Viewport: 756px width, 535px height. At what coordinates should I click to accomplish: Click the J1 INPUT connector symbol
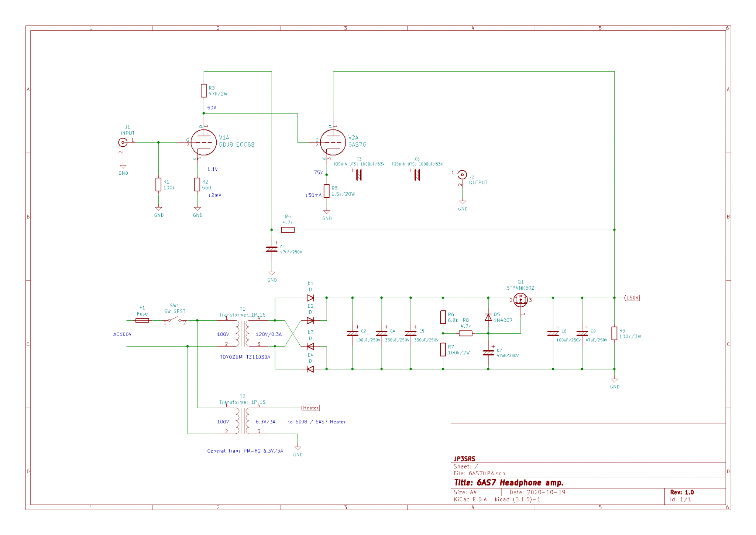click(x=123, y=142)
